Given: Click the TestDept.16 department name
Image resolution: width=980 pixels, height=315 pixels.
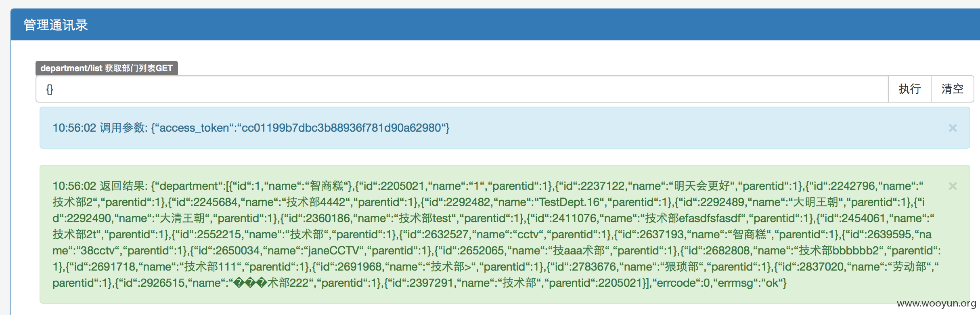Looking at the screenshot, I should (x=569, y=202).
